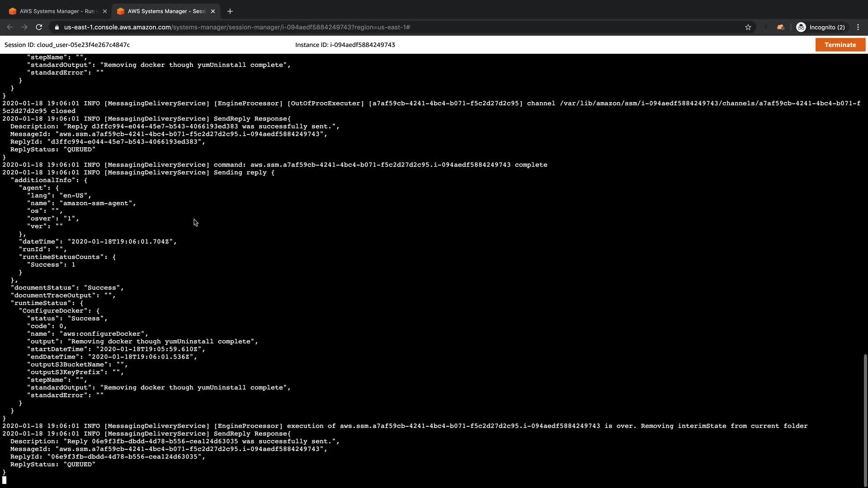The height and width of the screenshot is (488, 868).
Task: Reload the current page
Action: coord(39,27)
